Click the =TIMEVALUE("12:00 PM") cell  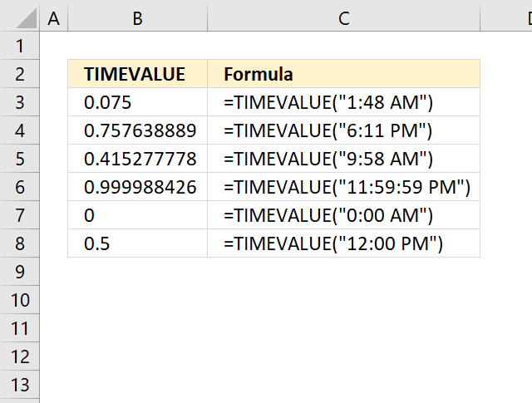click(343, 243)
